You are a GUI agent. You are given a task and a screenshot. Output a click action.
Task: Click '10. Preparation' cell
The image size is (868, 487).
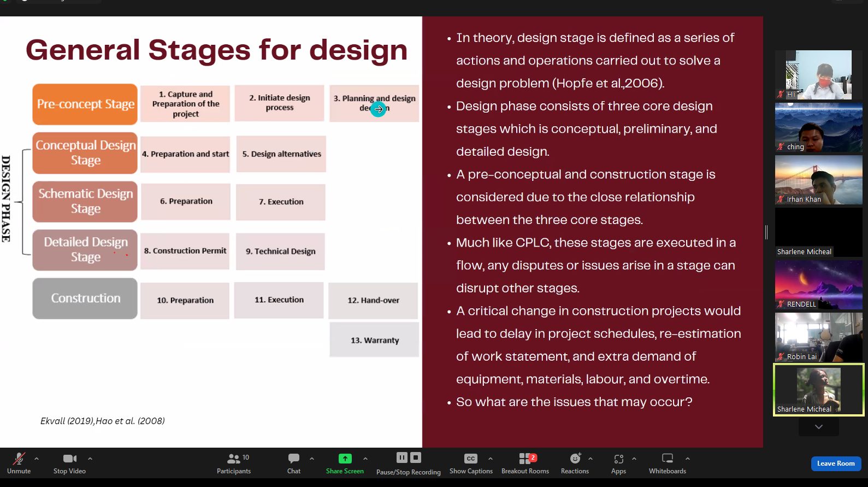point(185,301)
